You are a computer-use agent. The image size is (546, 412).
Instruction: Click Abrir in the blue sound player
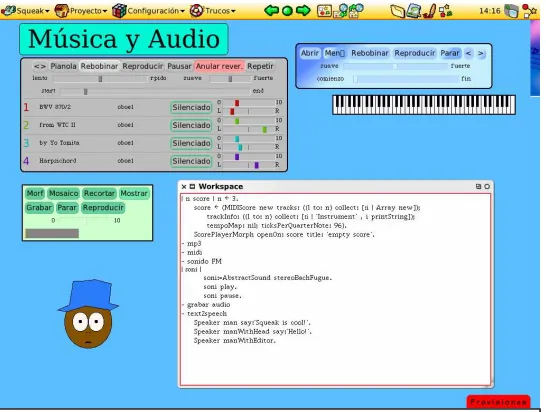pos(310,53)
